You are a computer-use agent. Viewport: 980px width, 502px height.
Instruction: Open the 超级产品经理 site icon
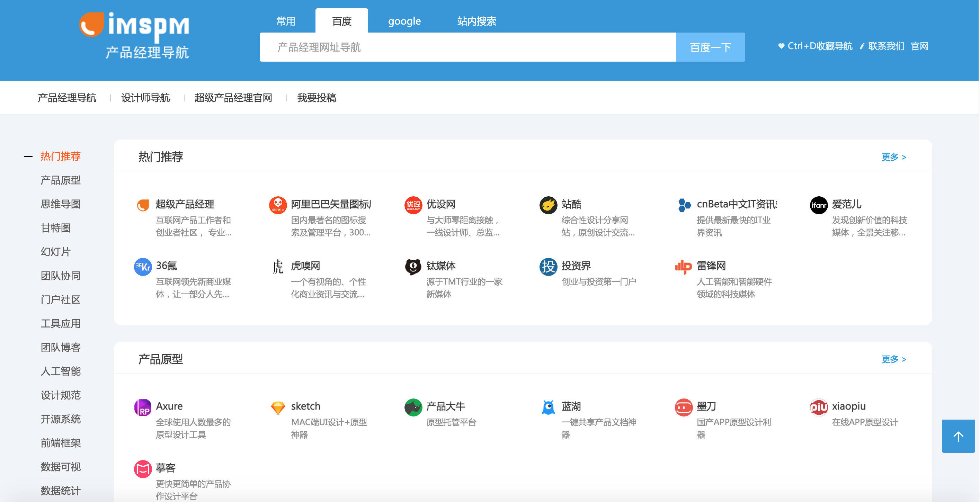pos(142,205)
